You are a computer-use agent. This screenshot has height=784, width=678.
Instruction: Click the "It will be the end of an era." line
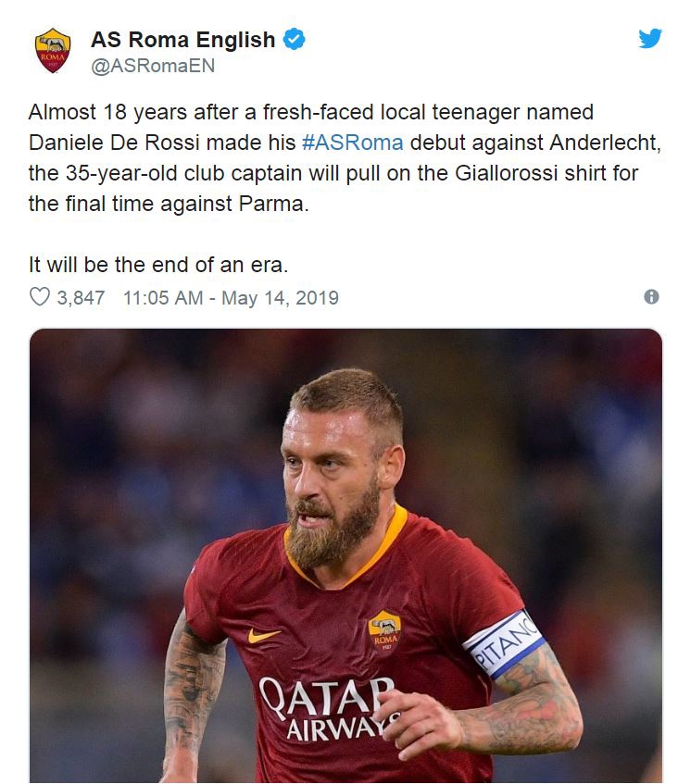tap(158, 265)
